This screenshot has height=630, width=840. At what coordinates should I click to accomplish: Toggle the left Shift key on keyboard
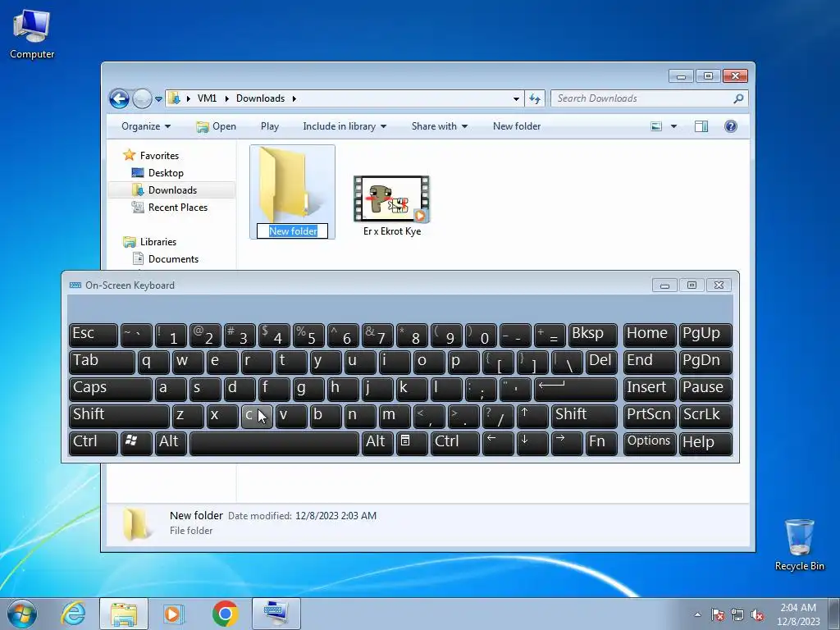tap(119, 416)
